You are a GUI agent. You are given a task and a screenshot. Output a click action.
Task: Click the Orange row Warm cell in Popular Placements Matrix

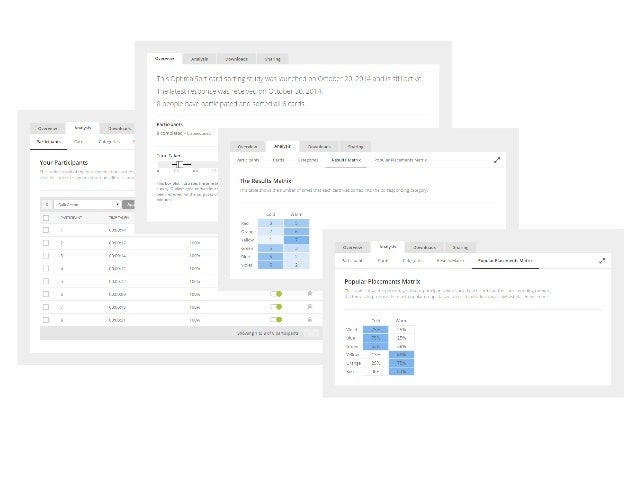coord(401,363)
